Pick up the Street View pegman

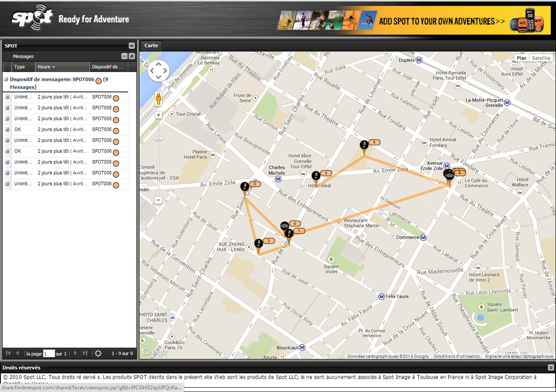(159, 99)
